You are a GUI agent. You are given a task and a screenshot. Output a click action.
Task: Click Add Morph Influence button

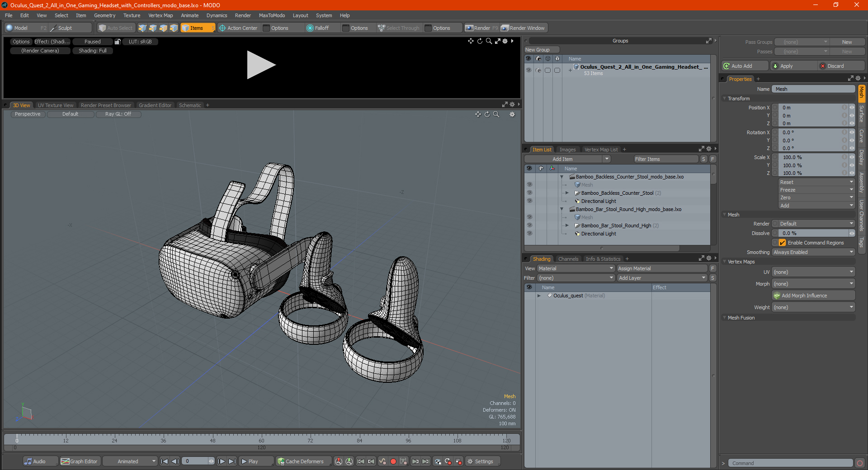tap(813, 296)
